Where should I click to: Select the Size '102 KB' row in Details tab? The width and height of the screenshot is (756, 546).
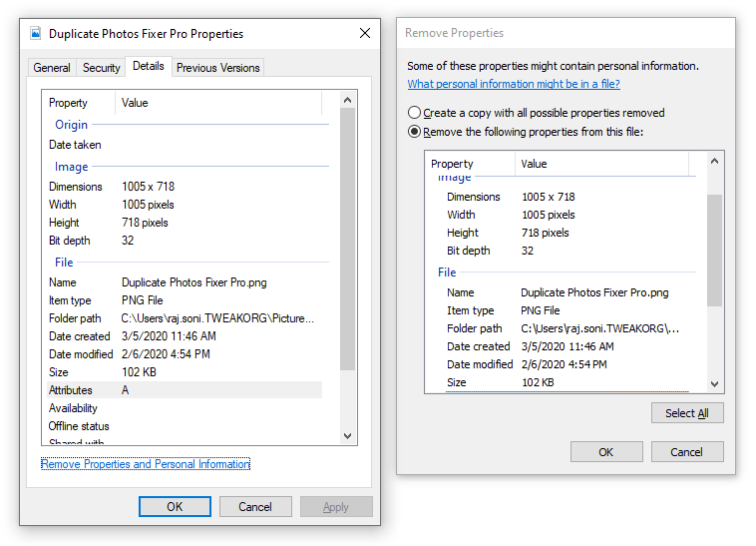[185, 372]
